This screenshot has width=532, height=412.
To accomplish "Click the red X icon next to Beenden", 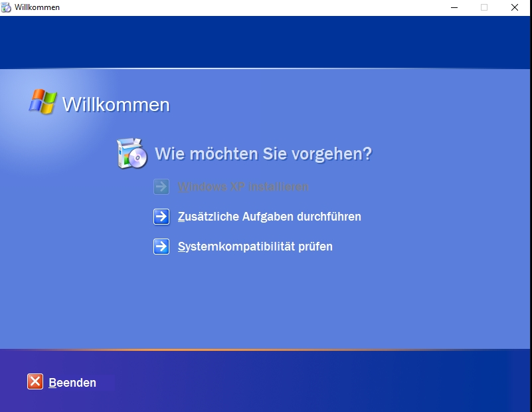I will [35, 382].
